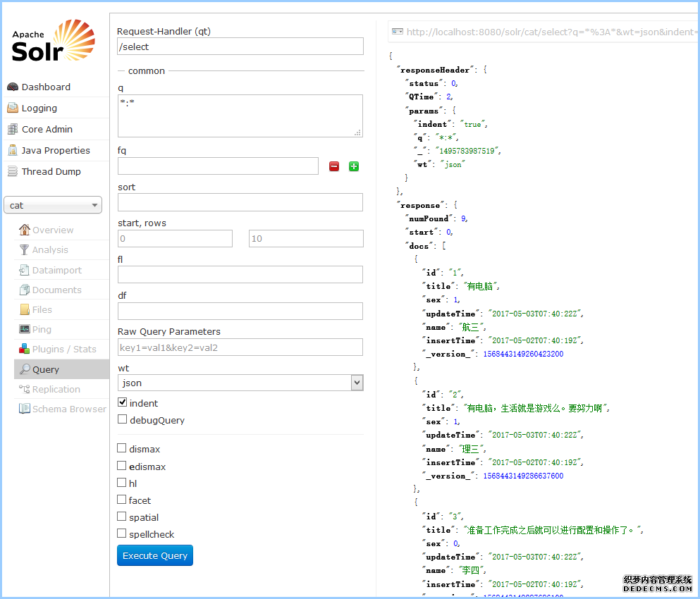
Task: Open the Schema Browser menu item
Action: (x=68, y=409)
